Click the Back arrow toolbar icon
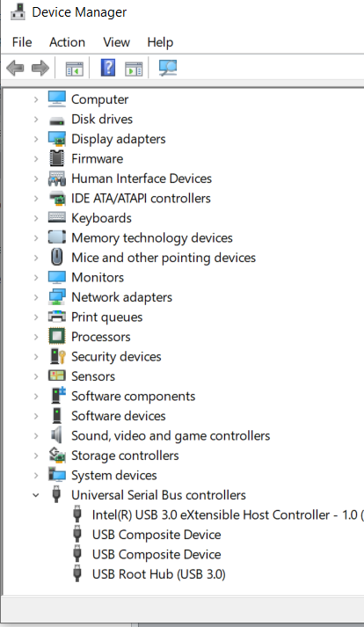Image resolution: width=364 pixels, height=627 pixels. click(x=16, y=68)
